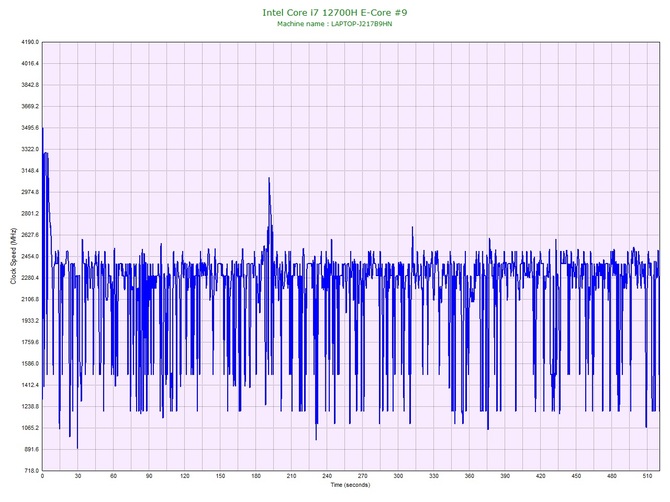This screenshot has height=502, width=670.
Task: Select the 1065.2 y-axis value
Action: [x=30, y=428]
